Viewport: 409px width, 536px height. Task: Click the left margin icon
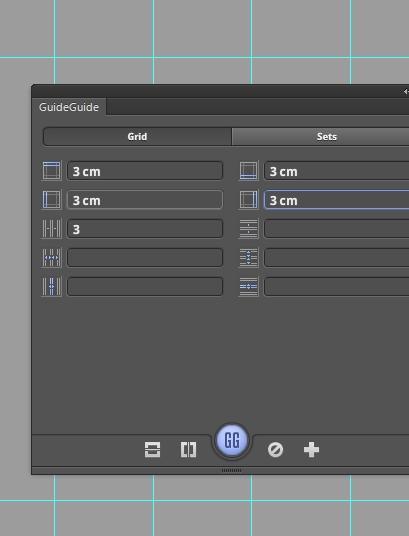(52, 200)
